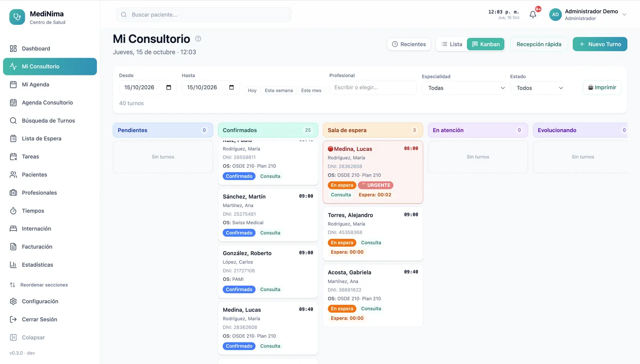Go to Mi Agenda in sidebar
This screenshot has width=640, height=364.
click(x=50, y=84)
